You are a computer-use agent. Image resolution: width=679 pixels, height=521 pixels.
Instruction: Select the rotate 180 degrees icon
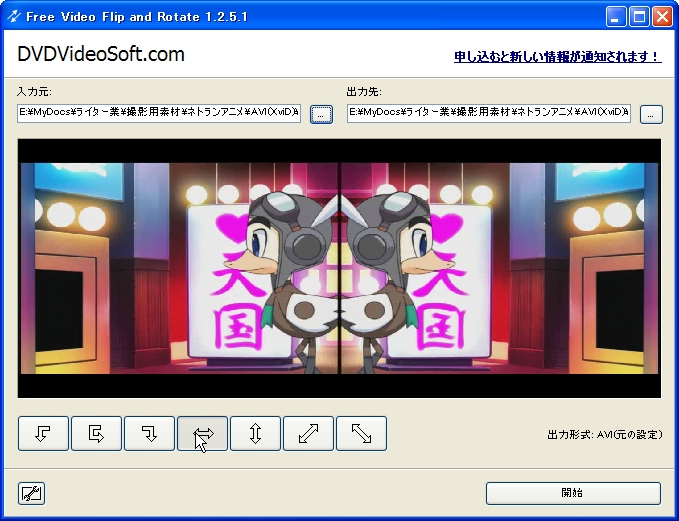pyautogui.click(x=96, y=434)
